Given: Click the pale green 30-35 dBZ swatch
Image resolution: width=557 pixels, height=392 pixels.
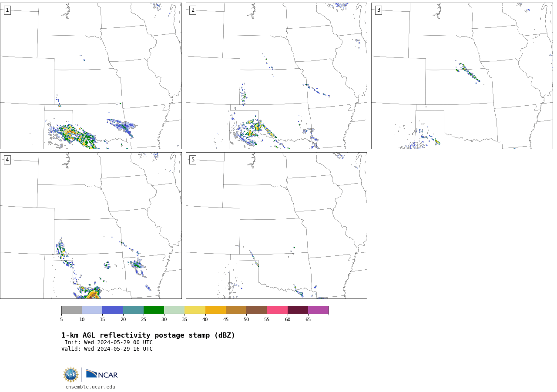Looking at the screenshot, I should point(174,310).
